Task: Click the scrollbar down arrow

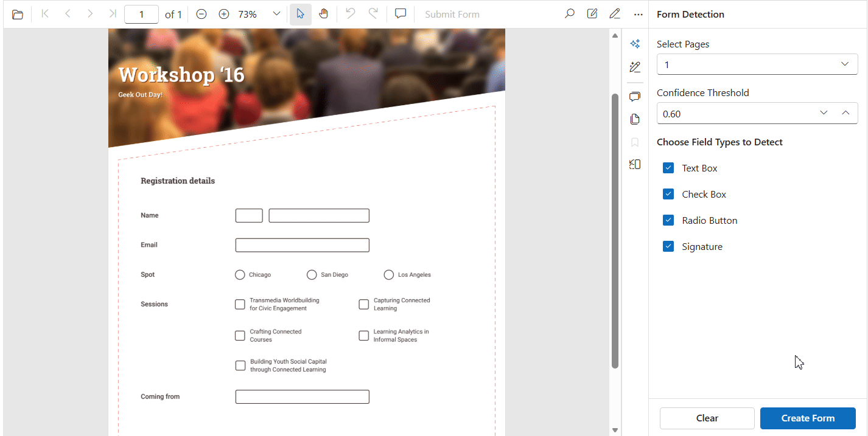Action: point(615,431)
